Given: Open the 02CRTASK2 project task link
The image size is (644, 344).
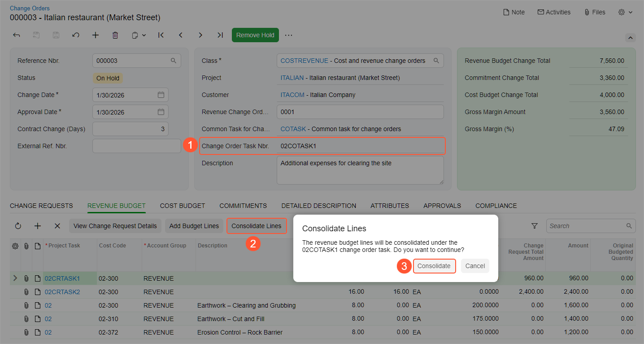Looking at the screenshot, I should pyautogui.click(x=62, y=292).
